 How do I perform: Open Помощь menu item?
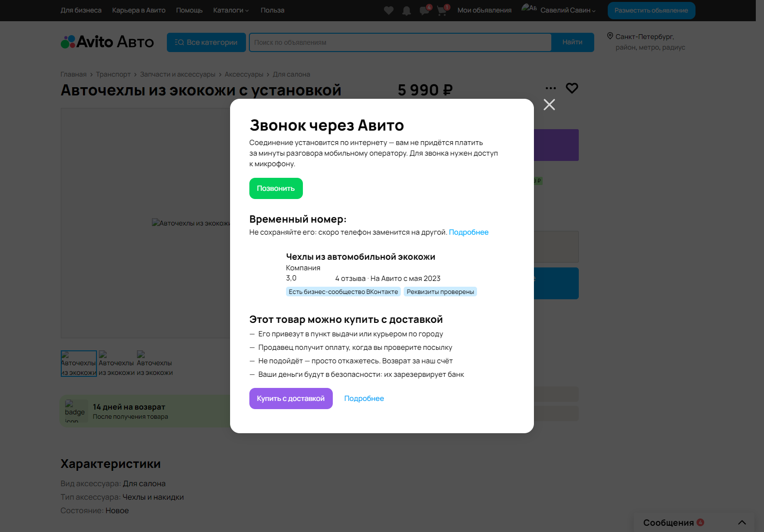[x=189, y=10]
